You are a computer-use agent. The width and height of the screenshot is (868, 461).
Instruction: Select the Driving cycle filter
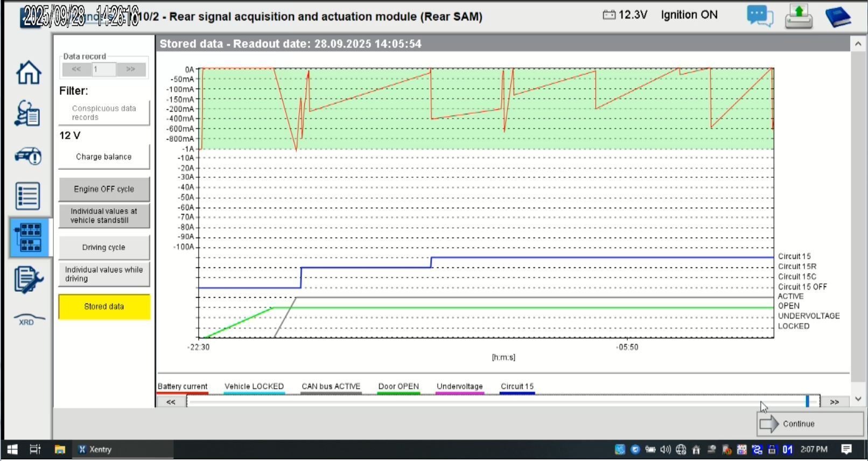coord(104,247)
